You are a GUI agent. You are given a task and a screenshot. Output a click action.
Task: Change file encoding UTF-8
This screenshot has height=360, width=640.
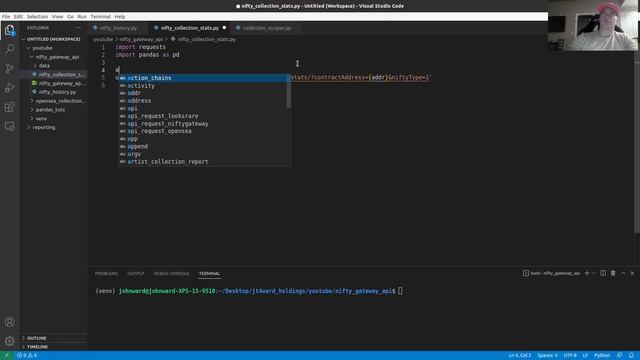coord(570,356)
